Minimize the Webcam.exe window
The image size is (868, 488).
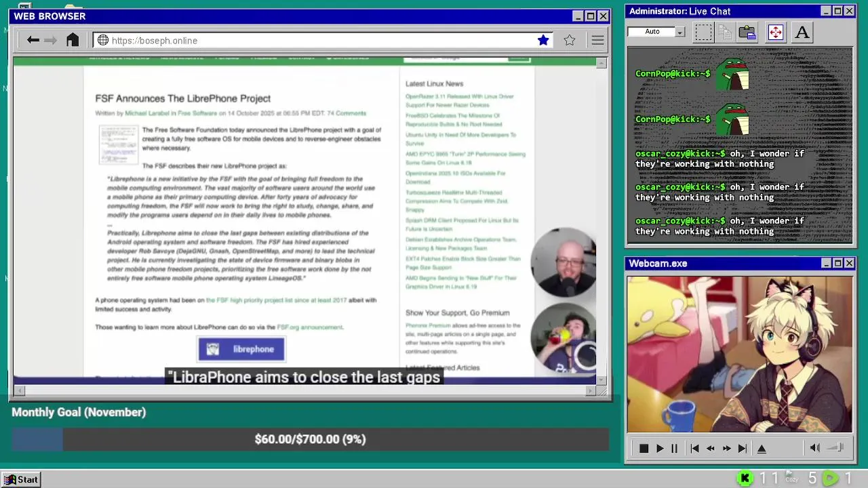826,263
